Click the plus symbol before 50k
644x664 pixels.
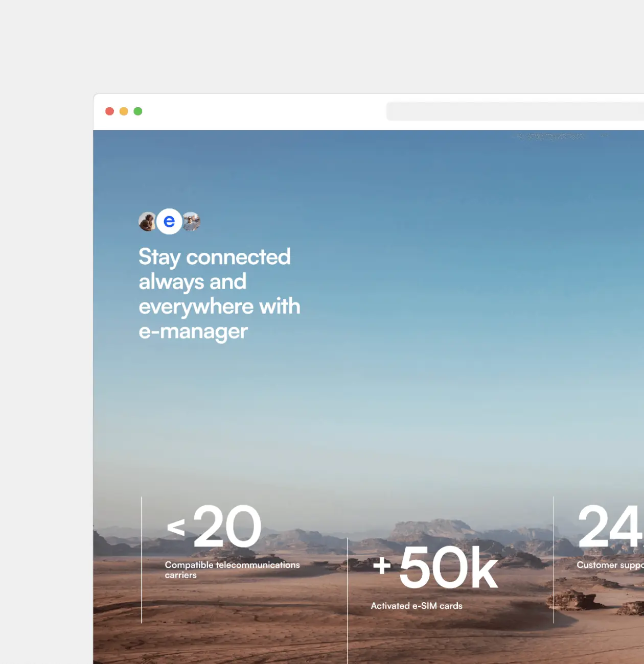[382, 565]
